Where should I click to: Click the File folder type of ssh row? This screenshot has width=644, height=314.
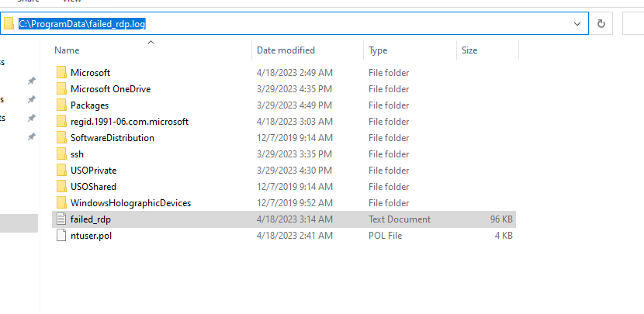click(389, 154)
